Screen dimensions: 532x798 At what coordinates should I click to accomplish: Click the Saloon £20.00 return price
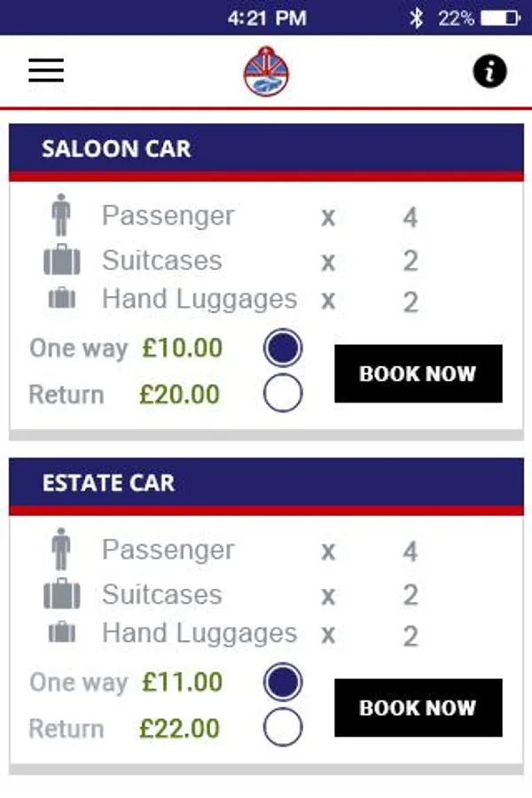[181, 394]
